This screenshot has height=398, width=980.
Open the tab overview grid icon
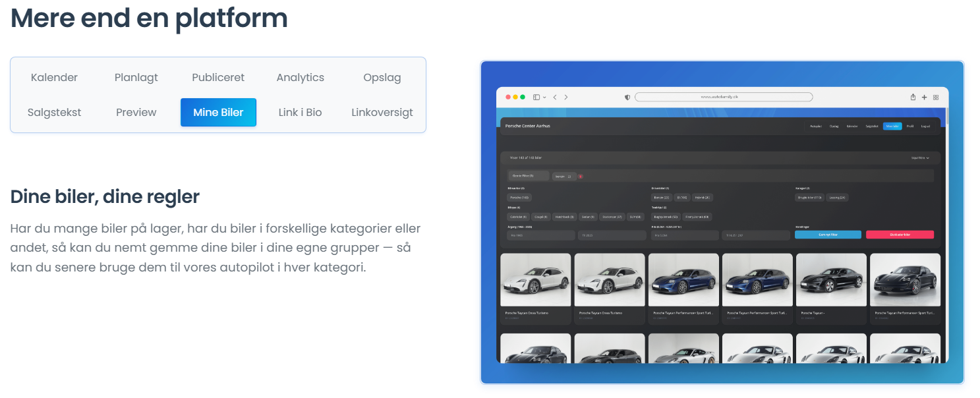(935, 97)
